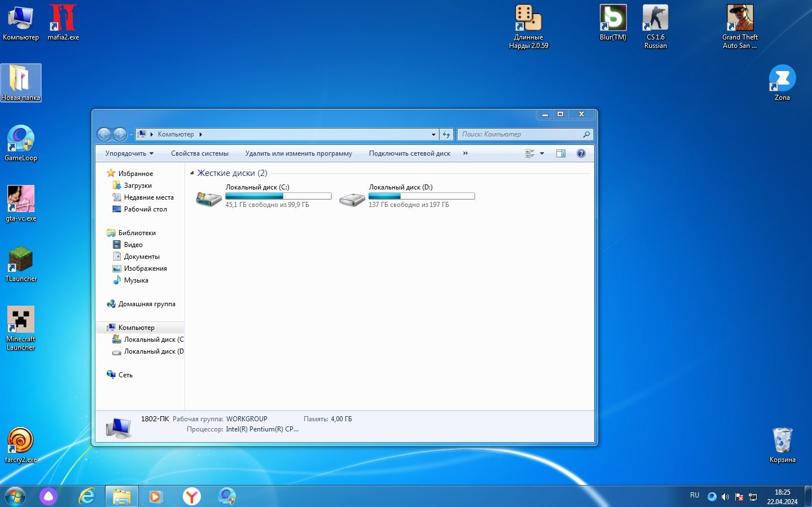The image size is (812, 507).
Task: Open the Компьютер desktop icon
Action: click(x=21, y=23)
